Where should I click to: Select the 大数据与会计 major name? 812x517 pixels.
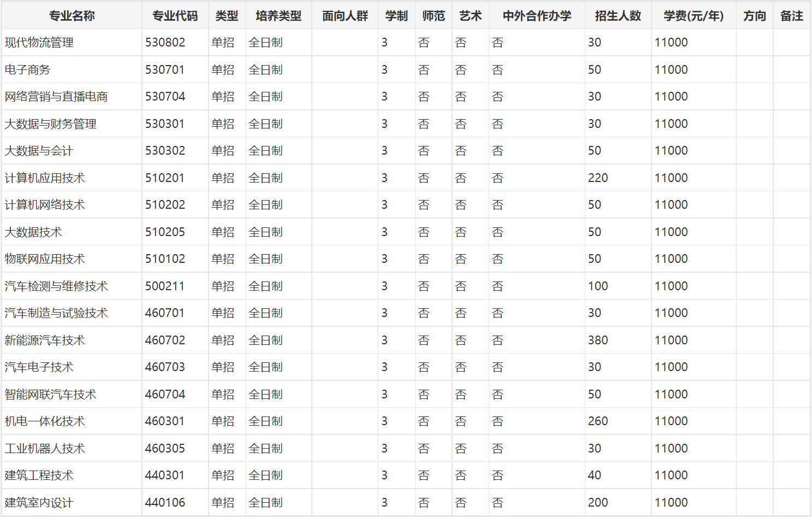[x=39, y=151]
